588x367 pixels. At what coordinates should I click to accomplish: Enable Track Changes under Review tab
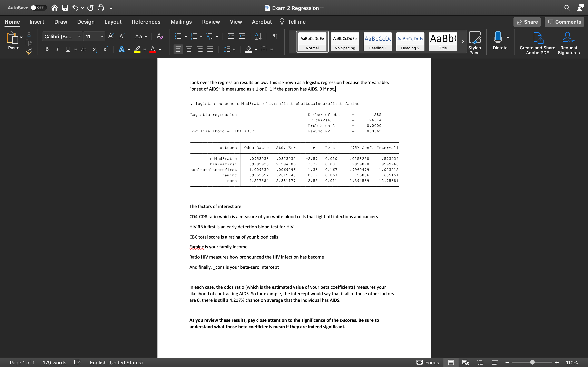211,21
